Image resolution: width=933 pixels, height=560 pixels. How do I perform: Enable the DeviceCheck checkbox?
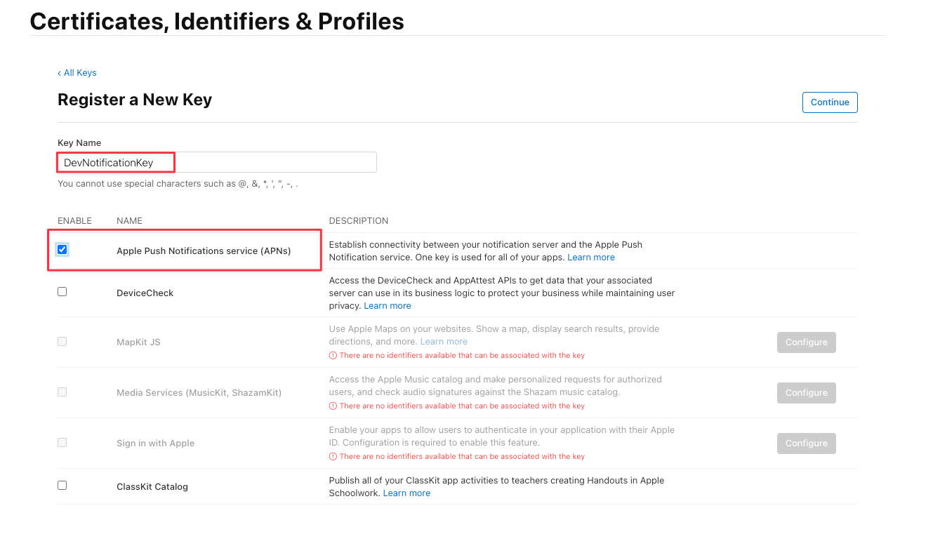62,291
